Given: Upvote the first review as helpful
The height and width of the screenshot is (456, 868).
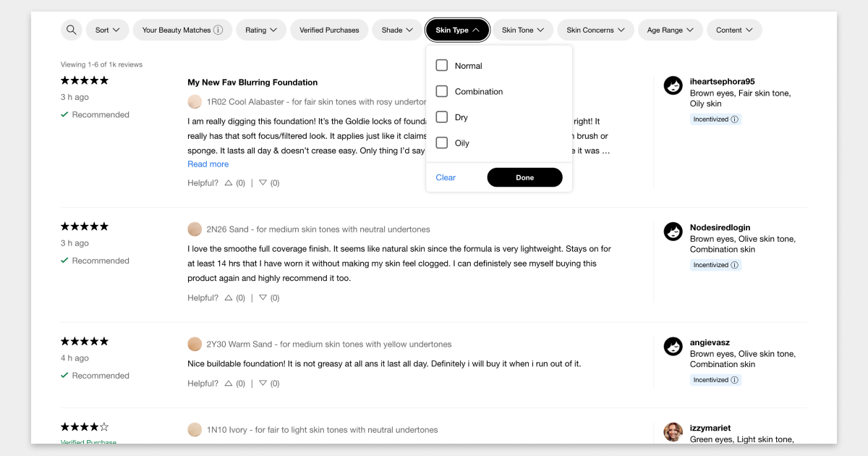Looking at the screenshot, I should [229, 183].
